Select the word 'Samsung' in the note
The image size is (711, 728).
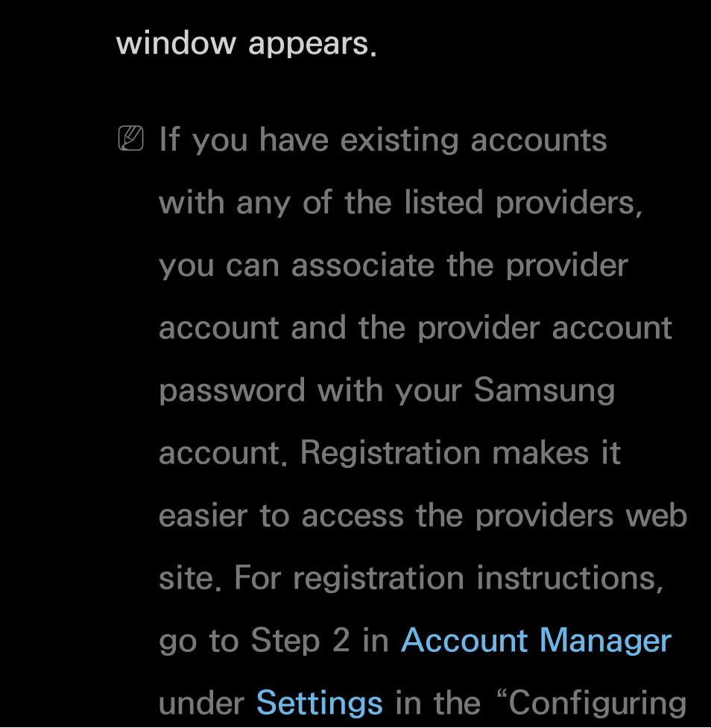click(544, 391)
